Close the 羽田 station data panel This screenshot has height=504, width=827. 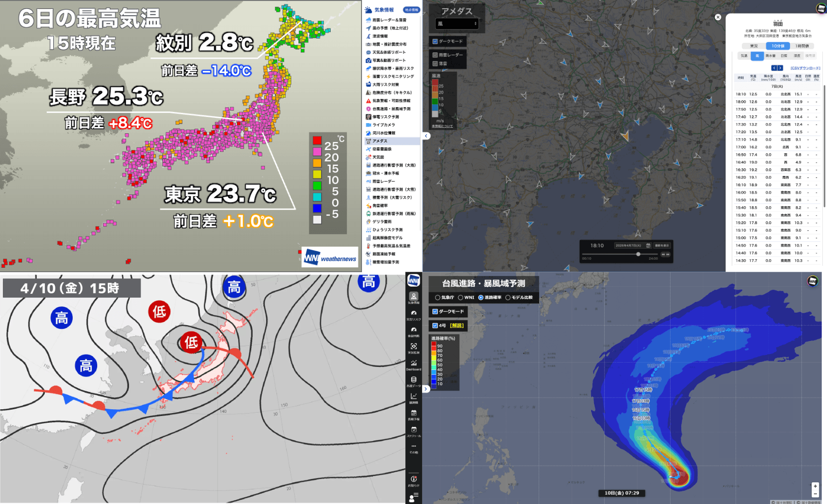(718, 17)
